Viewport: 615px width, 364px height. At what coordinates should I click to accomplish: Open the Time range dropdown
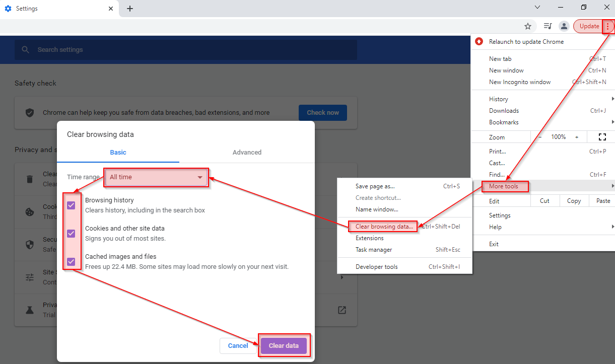click(156, 177)
